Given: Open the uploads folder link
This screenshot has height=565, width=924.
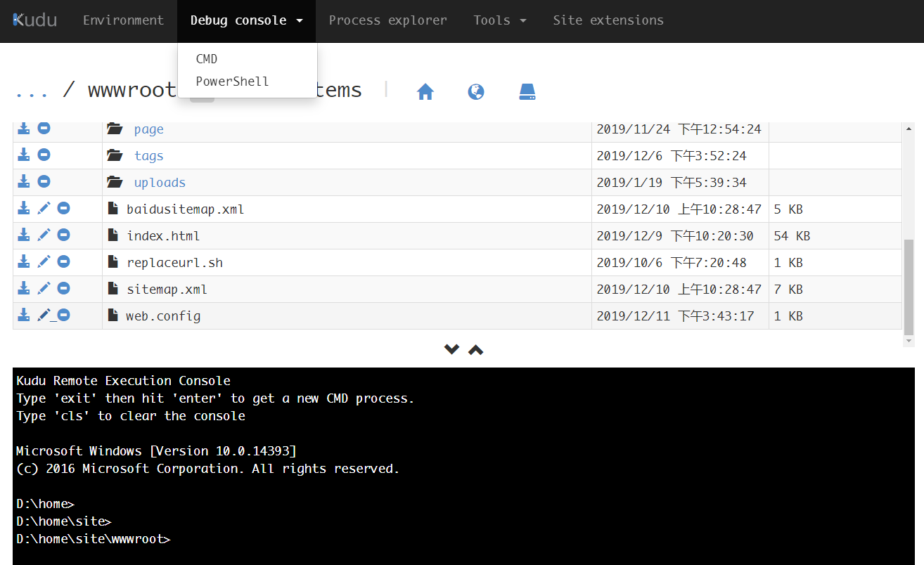Looking at the screenshot, I should 160,183.
